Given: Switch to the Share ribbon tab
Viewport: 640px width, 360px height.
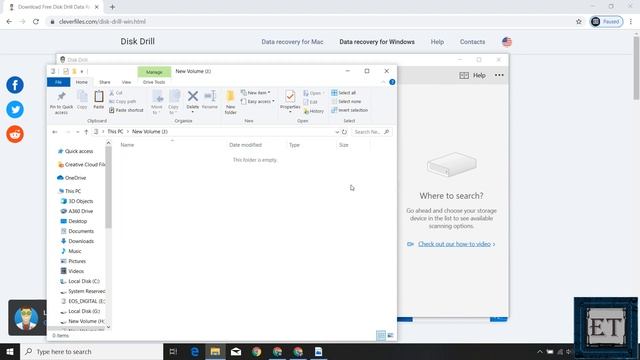Looking at the screenshot, I should pyautogui.click(x=104, y=82).
